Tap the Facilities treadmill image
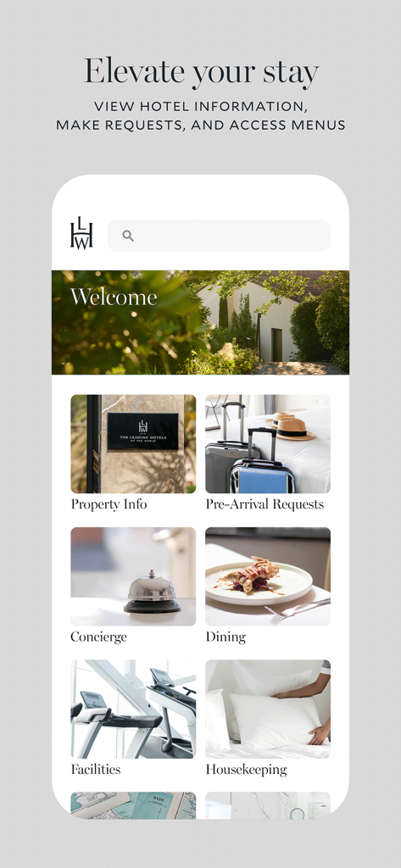 [133, 709]
